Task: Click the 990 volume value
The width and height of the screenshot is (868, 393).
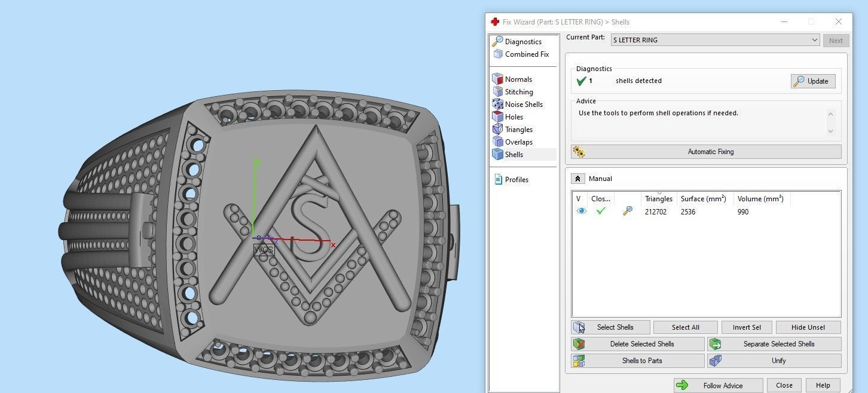Action: point(743,212)
